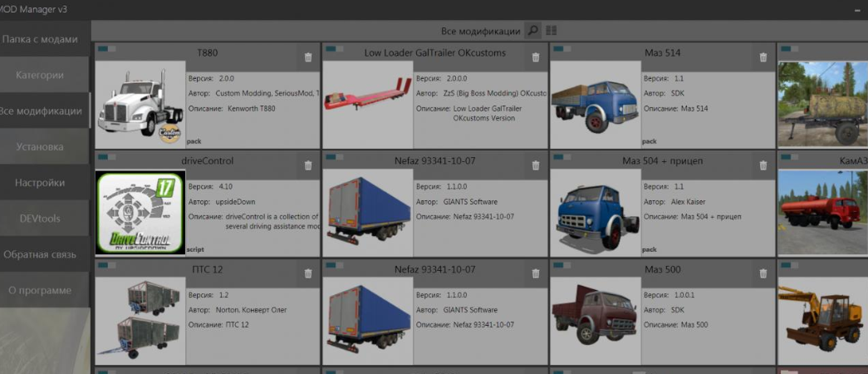The height and width of the screenshot is (374, 868).
Task: Toggle the driveControl mod activation switch
Action: coord(105,156)
